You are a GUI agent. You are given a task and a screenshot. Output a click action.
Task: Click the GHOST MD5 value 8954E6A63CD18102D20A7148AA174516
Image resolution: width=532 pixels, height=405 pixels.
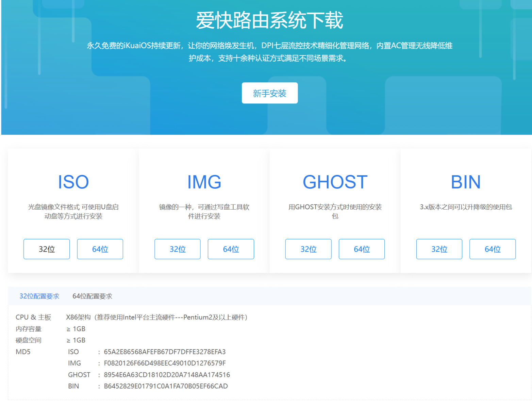pos(167,375)
